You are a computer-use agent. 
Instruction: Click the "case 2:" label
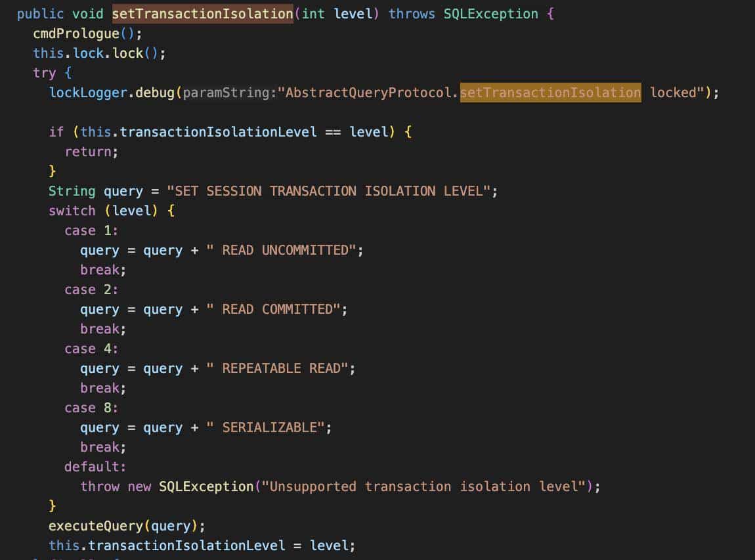(91, 290)
